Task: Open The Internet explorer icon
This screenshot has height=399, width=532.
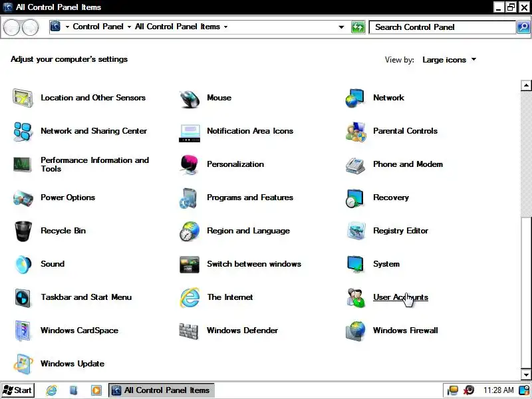Action: [190, 297]
